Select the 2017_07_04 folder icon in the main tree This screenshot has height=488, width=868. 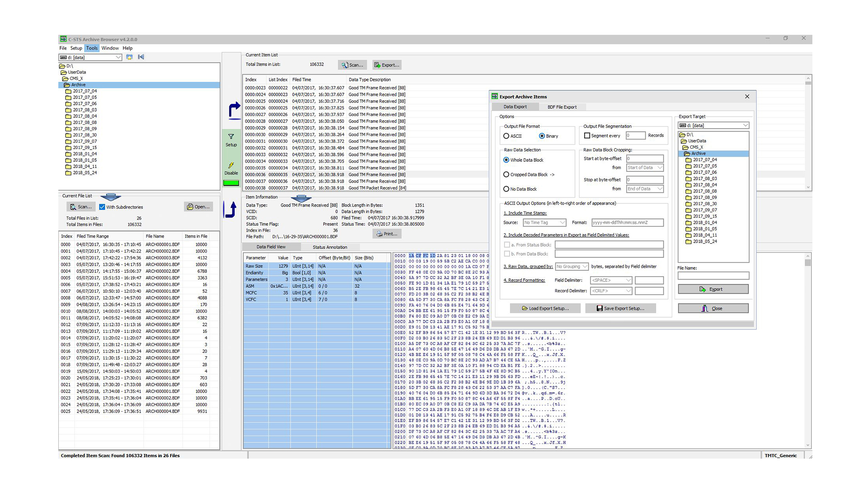tap(69, 91)
